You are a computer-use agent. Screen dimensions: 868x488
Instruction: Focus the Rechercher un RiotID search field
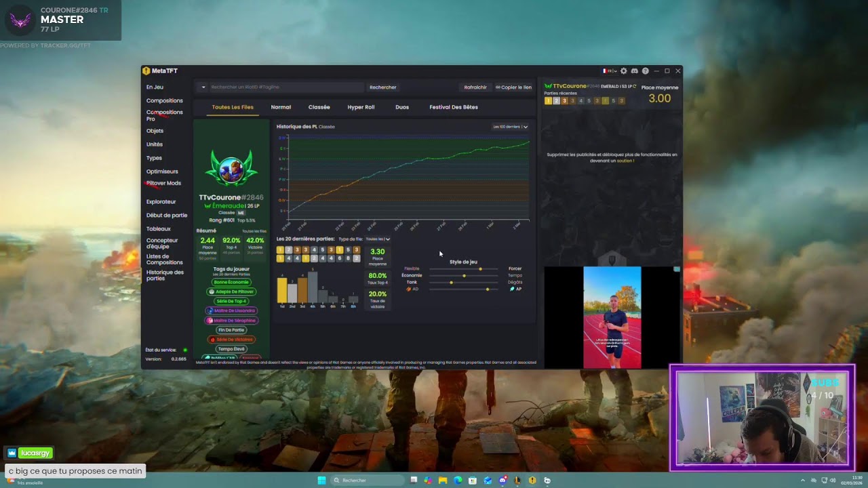point(285,87)
